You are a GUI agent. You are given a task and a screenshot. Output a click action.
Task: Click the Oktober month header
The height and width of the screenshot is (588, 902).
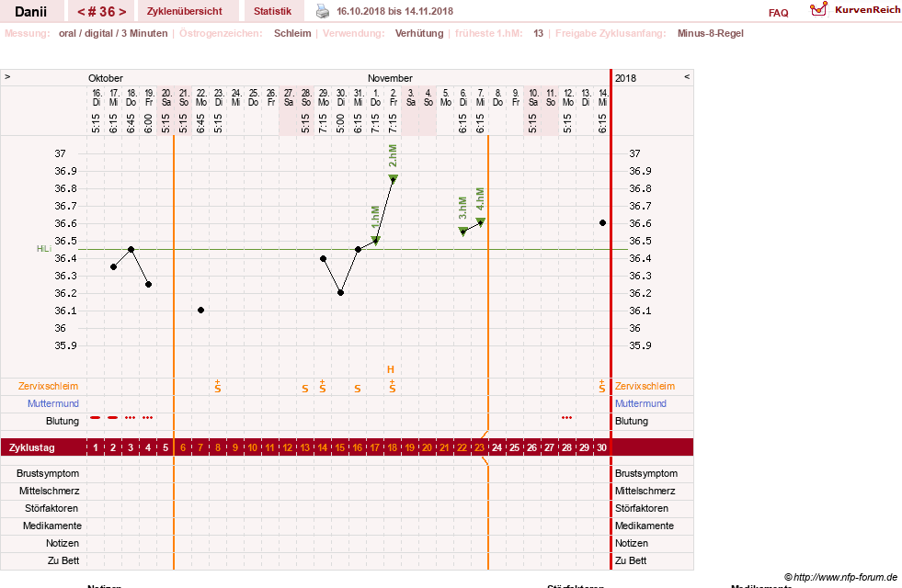tap(105, 78)
